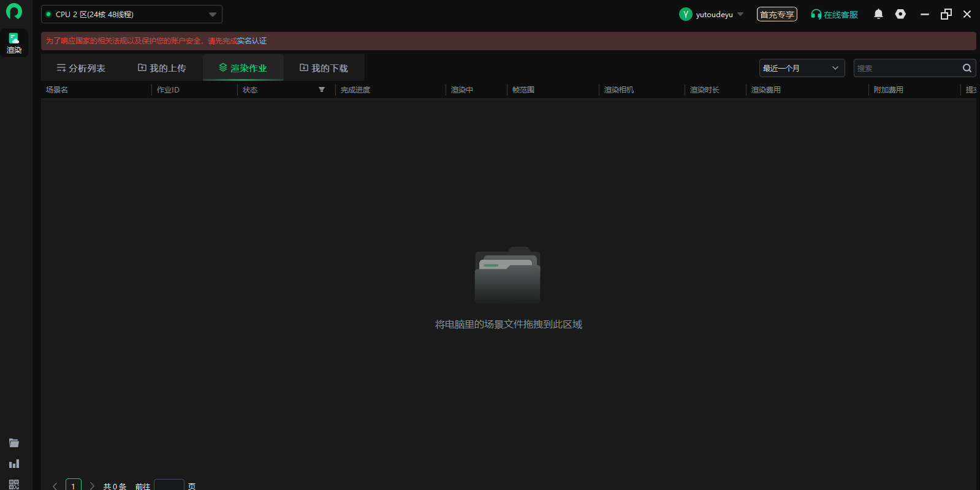The image size is (980, 490).
Task: Select the 渲染作业 tab
Action: pyautogui.click(x=243, y=68)
